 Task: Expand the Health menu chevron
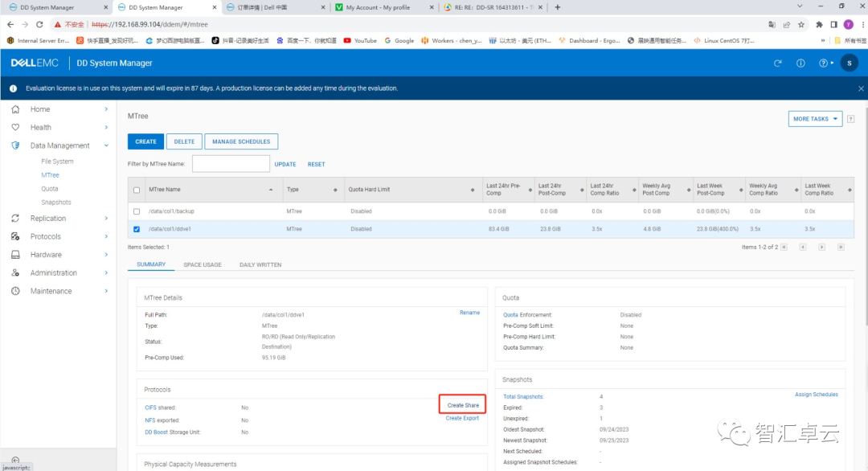click(x=106, y=127)
